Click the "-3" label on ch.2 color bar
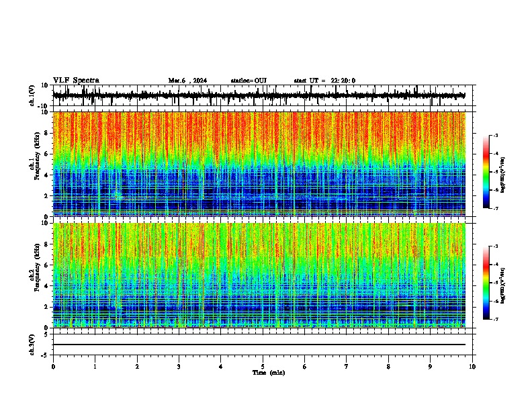Screen dimensions: 532x411 496,246
